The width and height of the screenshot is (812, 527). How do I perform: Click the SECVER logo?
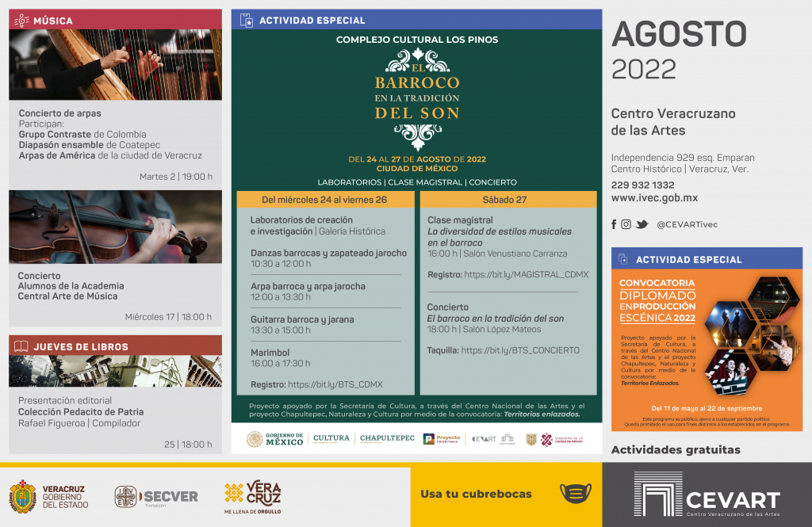coord(156,497)
